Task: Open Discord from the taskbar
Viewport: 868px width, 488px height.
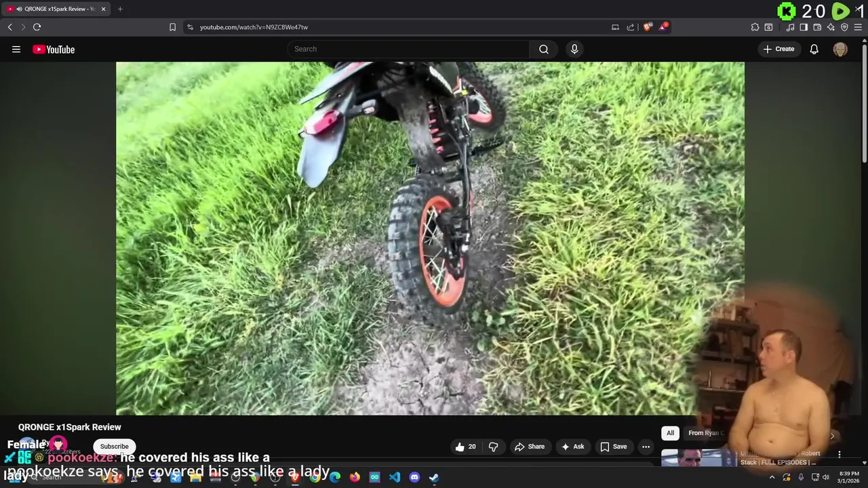Action: point(414,477)
